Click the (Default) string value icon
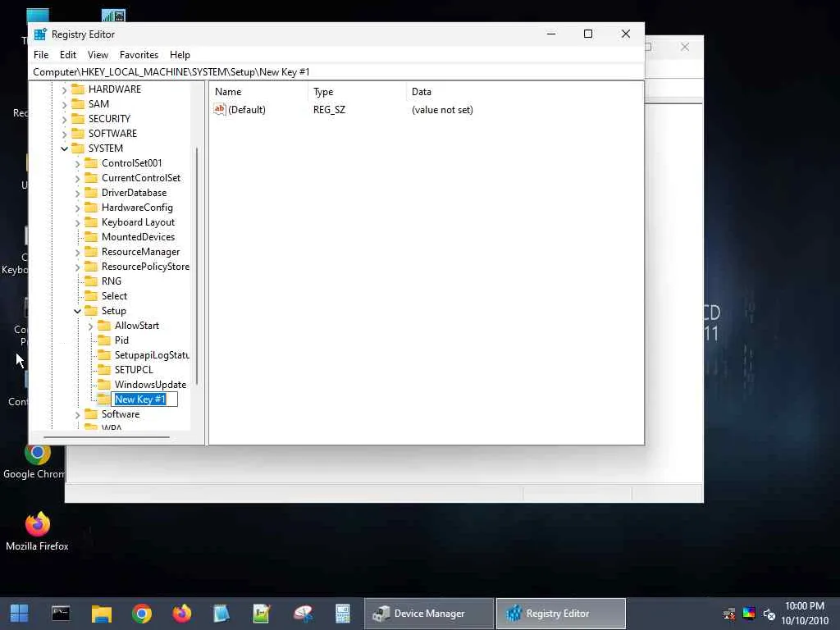 220,109
